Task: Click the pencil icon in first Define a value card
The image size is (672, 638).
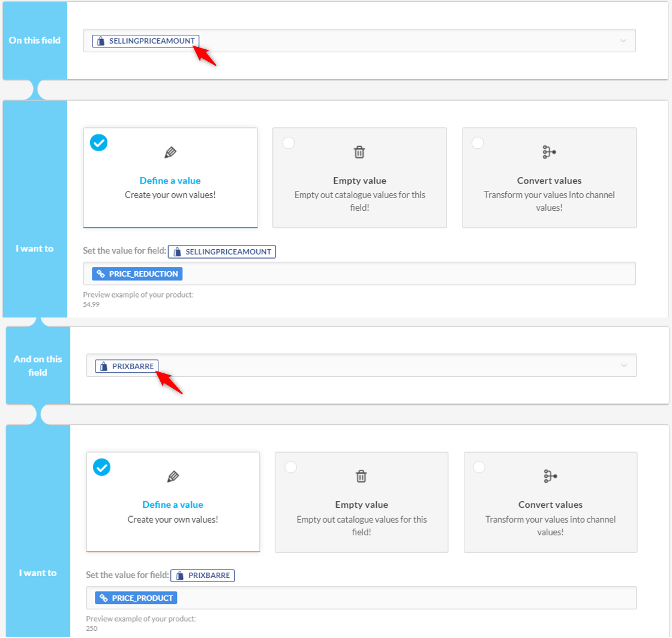Action: click(x=170, y=152)
